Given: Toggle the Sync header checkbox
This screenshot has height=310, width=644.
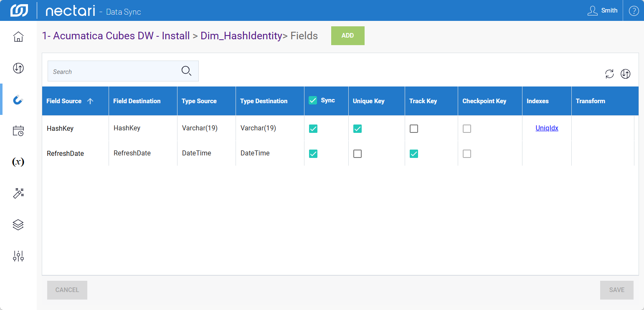Looking at the screenshot, I should pyautogui.click(x=313, y=100).
